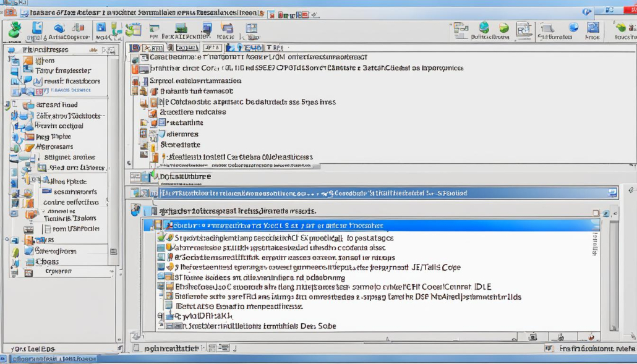Expand the plus box near the list bottom
This screenshot has height=364, width=637.
[160, 316]
